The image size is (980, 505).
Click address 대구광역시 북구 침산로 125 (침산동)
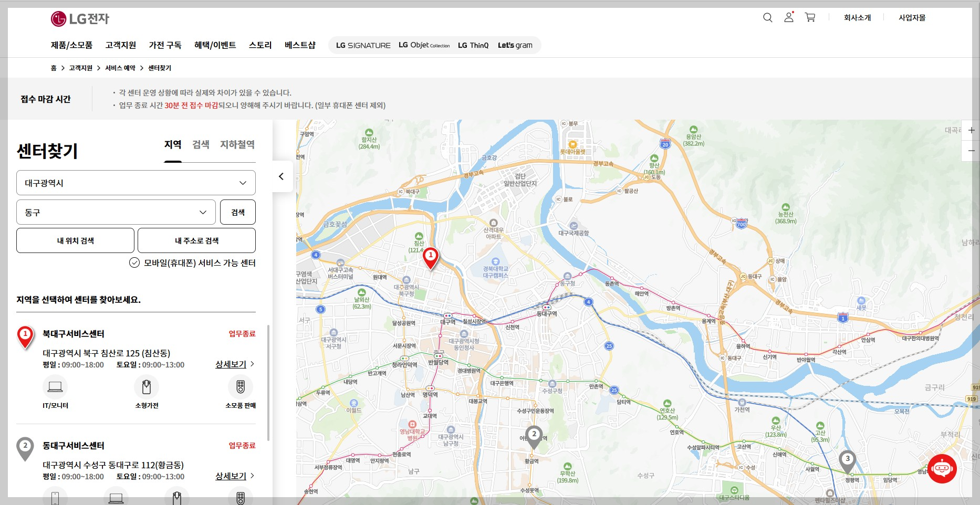tap(107, 353)
